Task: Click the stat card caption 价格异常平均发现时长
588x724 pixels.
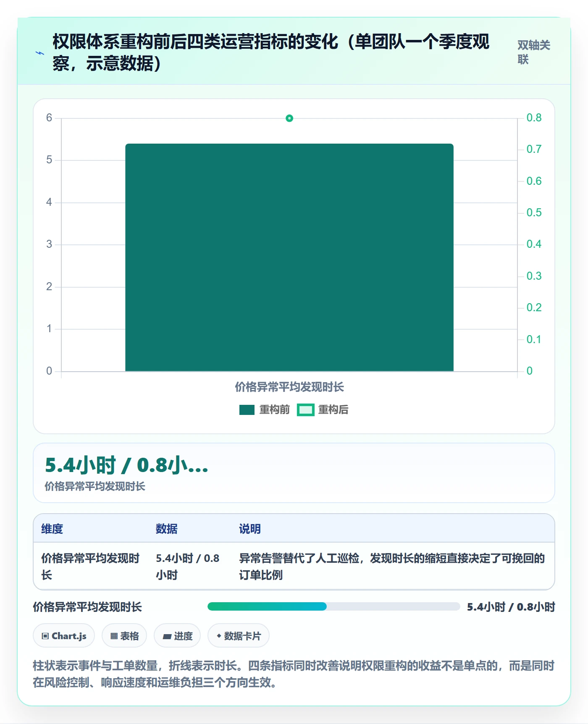Action: click(95, 486)
